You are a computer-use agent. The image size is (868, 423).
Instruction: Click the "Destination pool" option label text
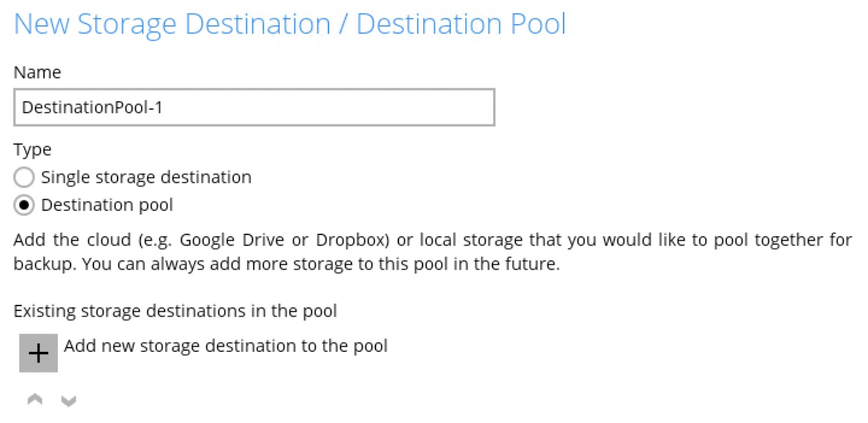[107, 205]
